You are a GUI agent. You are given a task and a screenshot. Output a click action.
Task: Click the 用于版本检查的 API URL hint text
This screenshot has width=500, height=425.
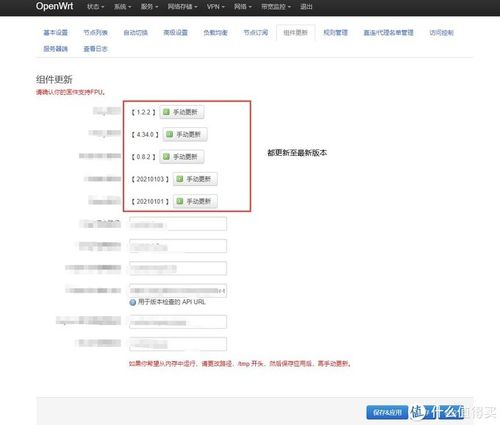[172, 302]
